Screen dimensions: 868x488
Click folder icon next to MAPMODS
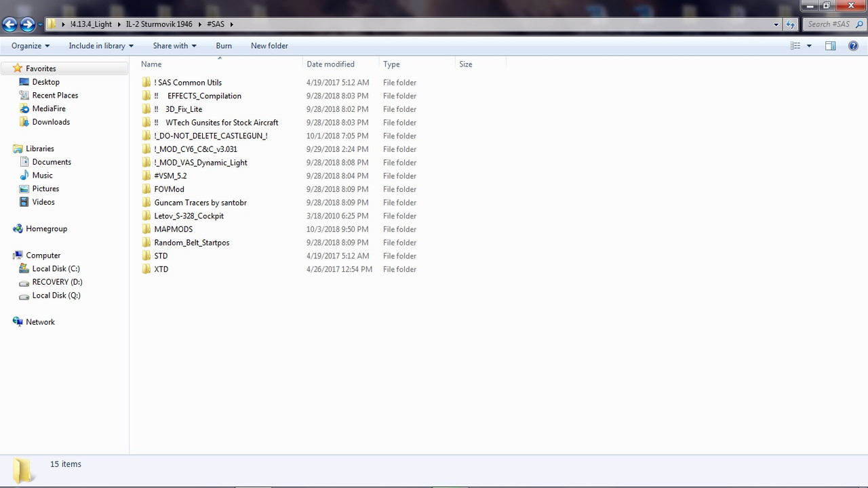(146, 229)
